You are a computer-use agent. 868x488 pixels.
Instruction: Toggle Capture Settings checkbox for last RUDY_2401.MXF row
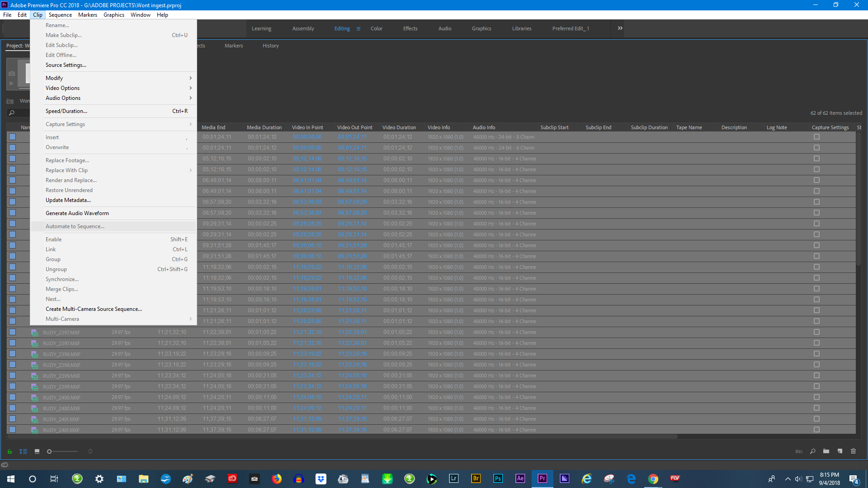(x=816, y=430)
